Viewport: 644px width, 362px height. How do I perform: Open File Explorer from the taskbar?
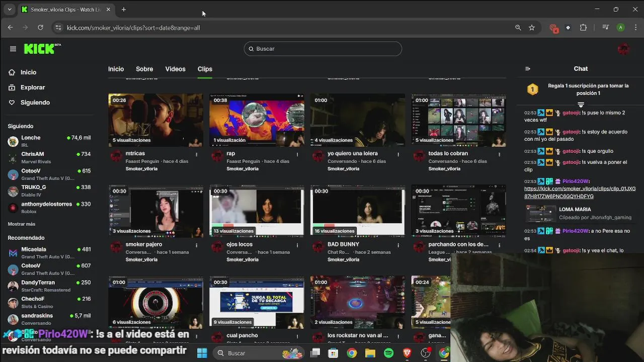(370, 353)
